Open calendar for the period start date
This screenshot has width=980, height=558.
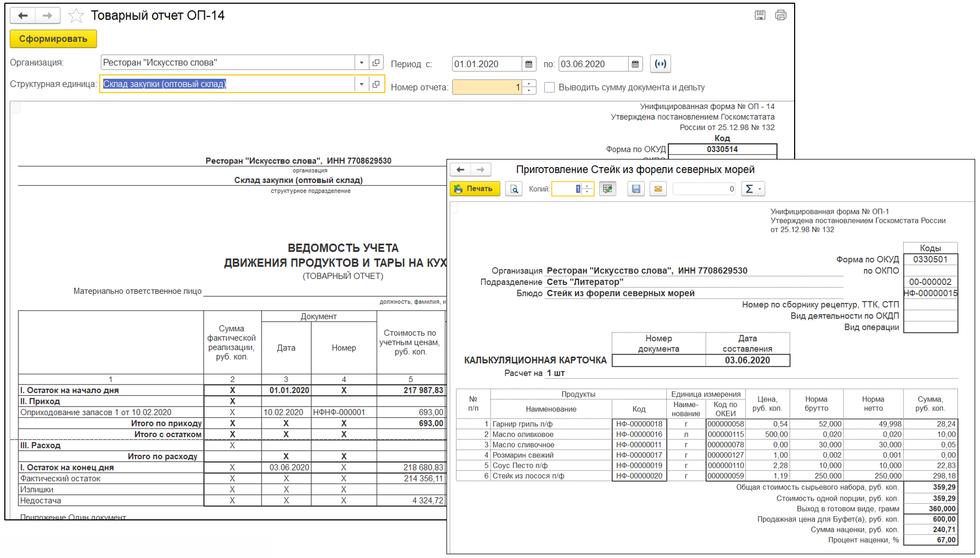coord(529,64)
